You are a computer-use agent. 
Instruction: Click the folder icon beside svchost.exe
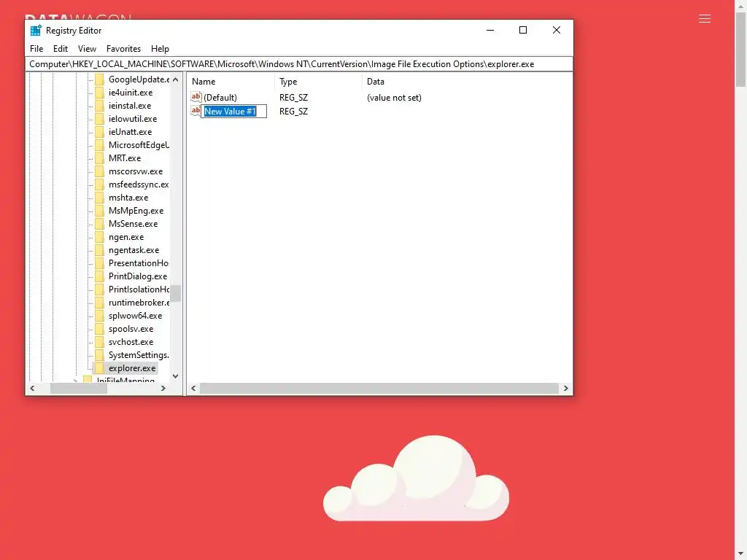pos(99,342)
